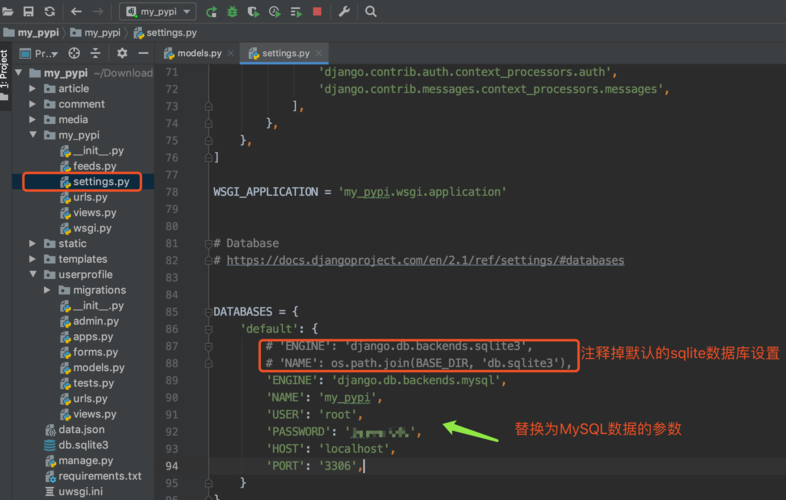
Task: Click the Run (rerun) icon
Action: [211, 12]
